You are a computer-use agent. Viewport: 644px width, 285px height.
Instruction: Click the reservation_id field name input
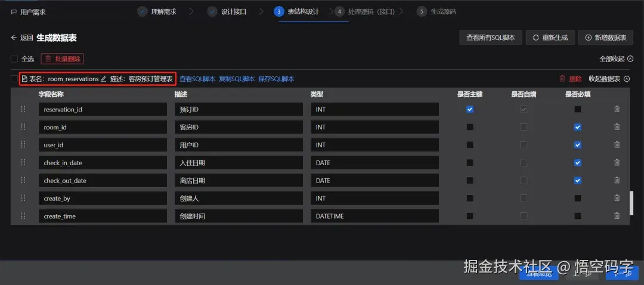click(x=103, y=109)
